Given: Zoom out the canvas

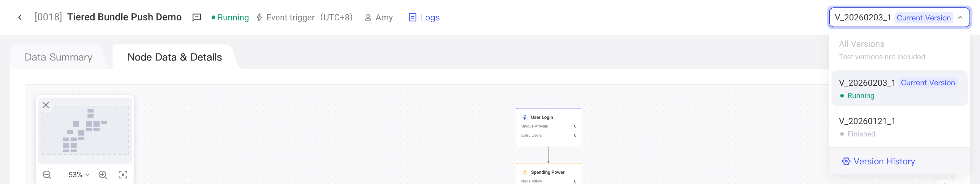Looking at the screenshot, I should point(47,174).
